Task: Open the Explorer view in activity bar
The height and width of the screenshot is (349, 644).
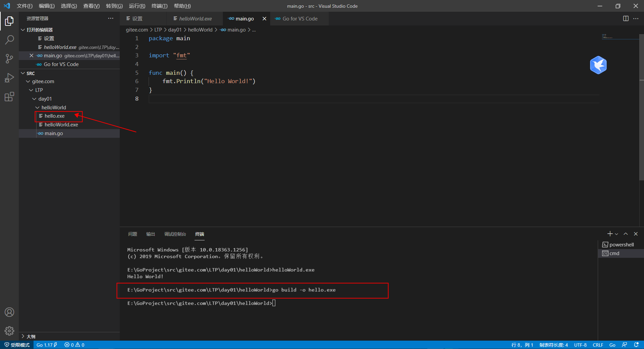Action: (9, 21)
